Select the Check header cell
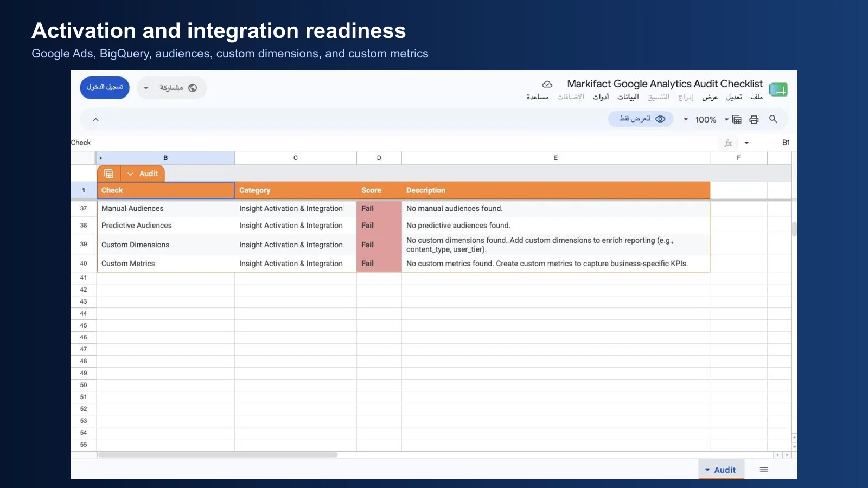The width and height of the screenshot is (868, 488). point(165,190)
